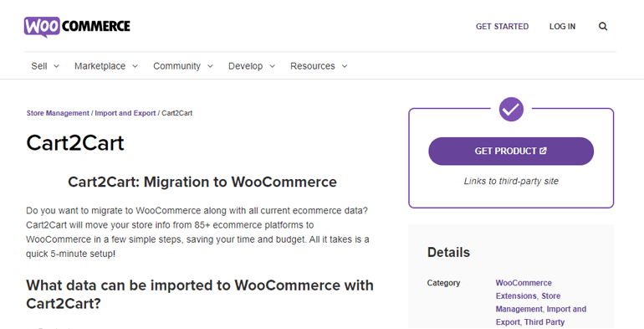The height and width of the screenshot is (329, 644).
Task: Click the Log In link
Action: pos(562,26)
